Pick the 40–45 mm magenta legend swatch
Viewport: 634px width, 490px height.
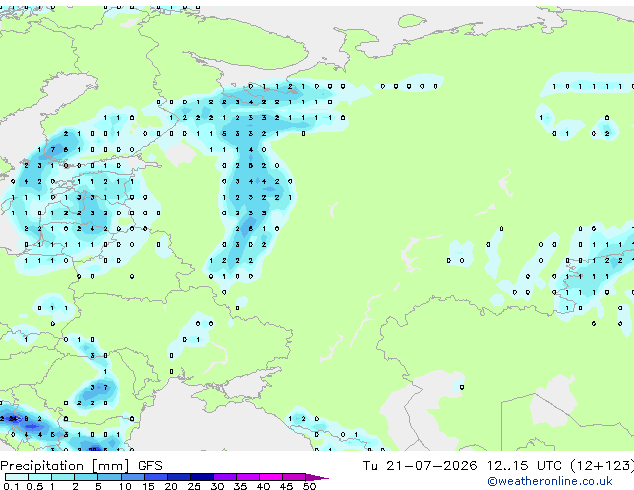(271, 477)
